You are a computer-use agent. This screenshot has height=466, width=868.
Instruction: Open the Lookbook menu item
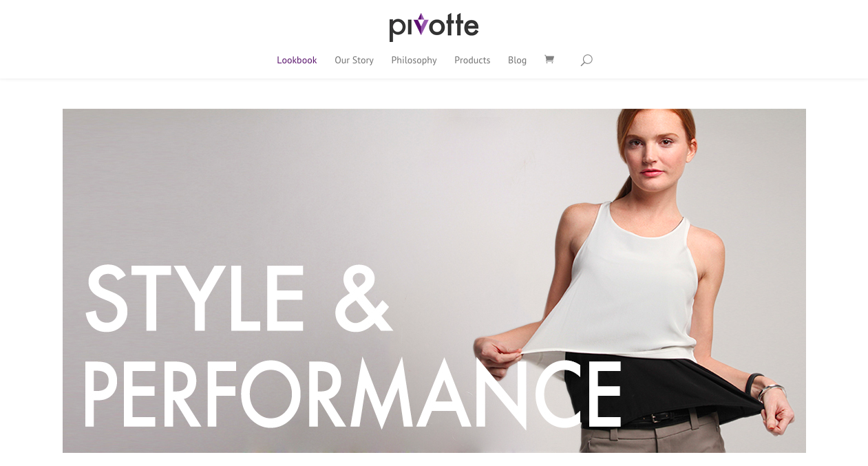tap(297, 61)
